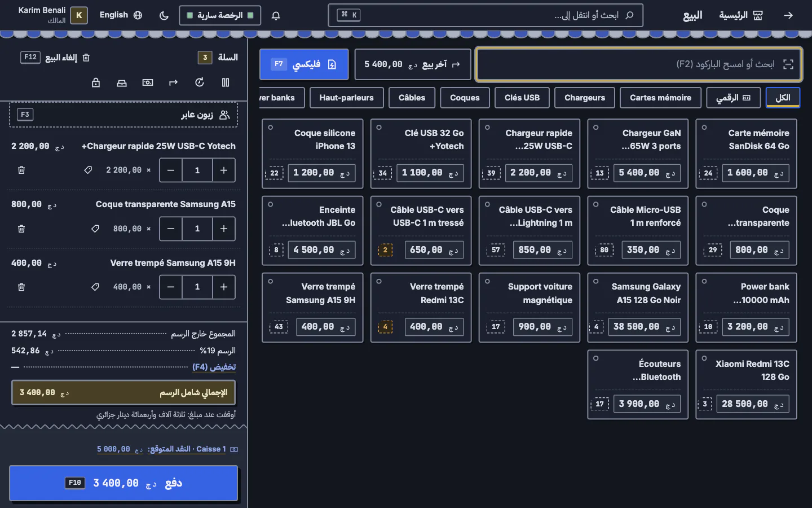Screen dimensions: 812x508
Task: Delete Verre trempé Samsung A15 9H line
Action: [21, 287]
